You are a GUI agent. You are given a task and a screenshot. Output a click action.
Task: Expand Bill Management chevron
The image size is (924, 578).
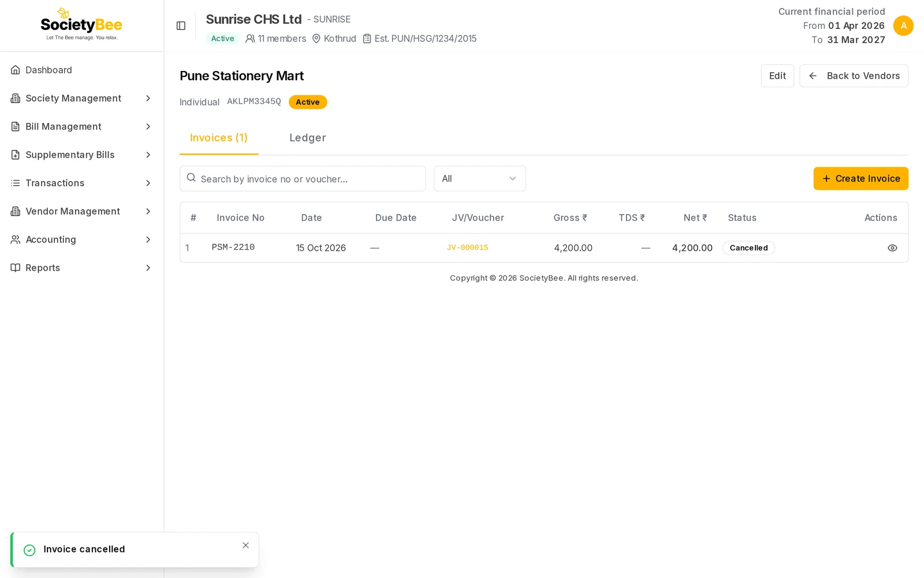148,127
